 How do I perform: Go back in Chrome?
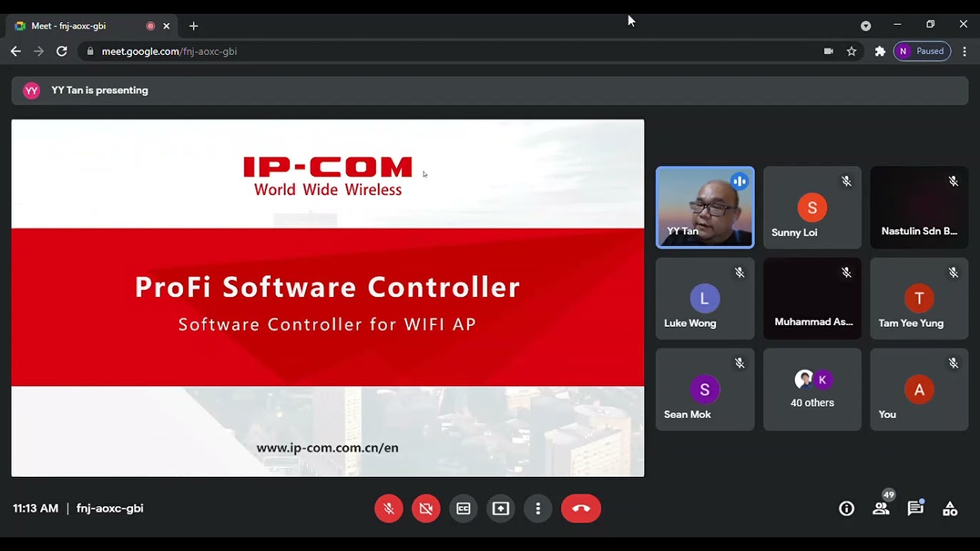click(15, 51)
